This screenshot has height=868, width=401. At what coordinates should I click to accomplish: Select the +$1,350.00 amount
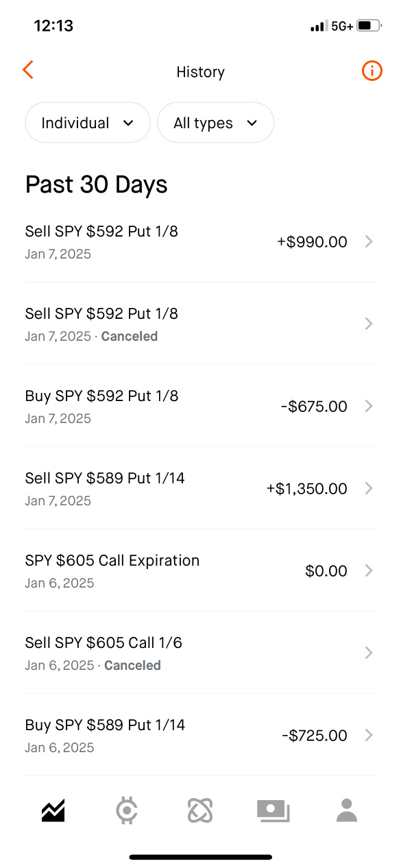pos(306,489)
